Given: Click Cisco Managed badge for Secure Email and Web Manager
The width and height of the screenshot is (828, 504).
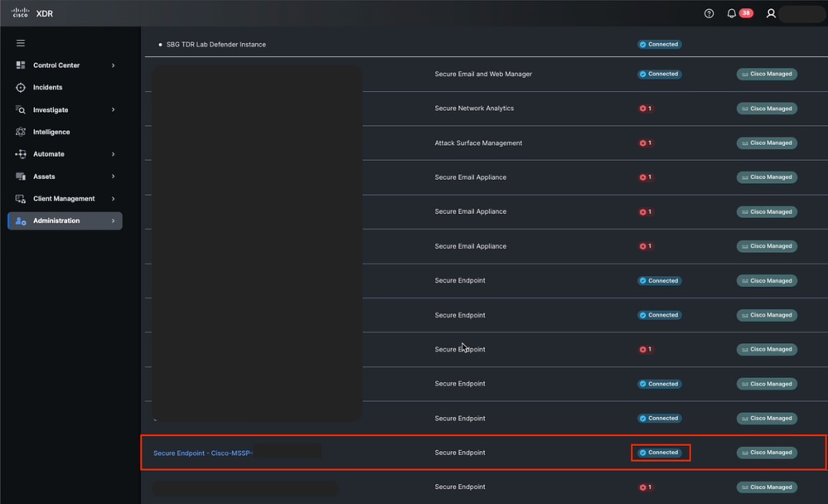Looking at the screenshot, I should 767,74.
